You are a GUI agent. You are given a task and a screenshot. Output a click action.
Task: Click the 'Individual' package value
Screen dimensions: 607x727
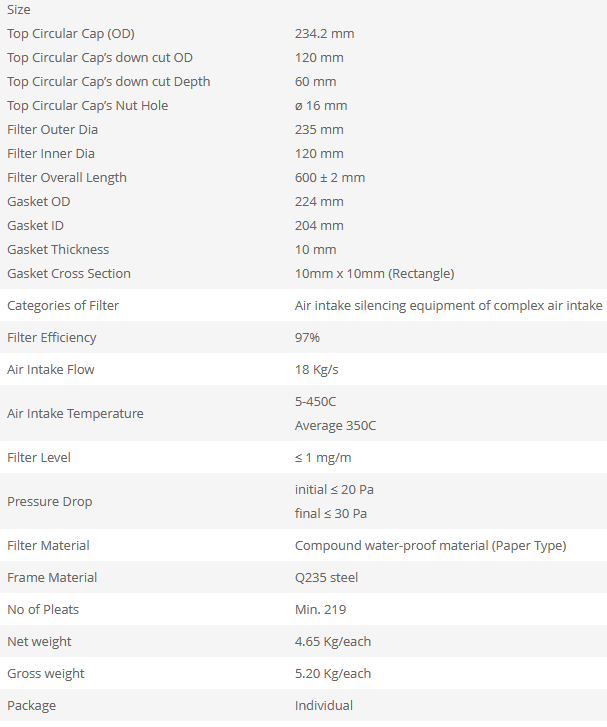[324, 706]
